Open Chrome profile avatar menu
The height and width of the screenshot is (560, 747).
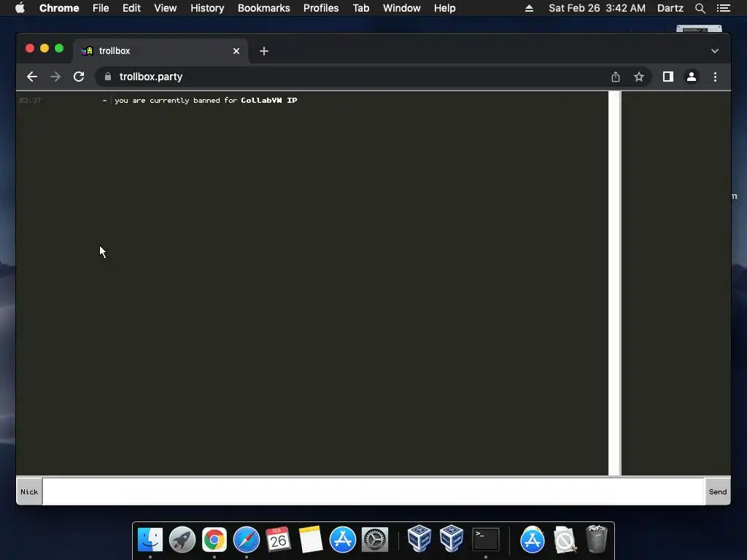tap(692, 77)
